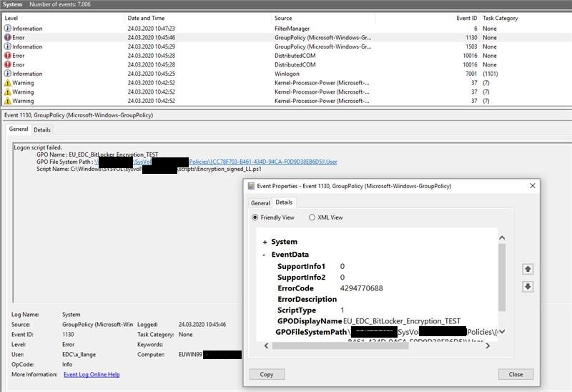Select the FilterManager Information event row

286,28
